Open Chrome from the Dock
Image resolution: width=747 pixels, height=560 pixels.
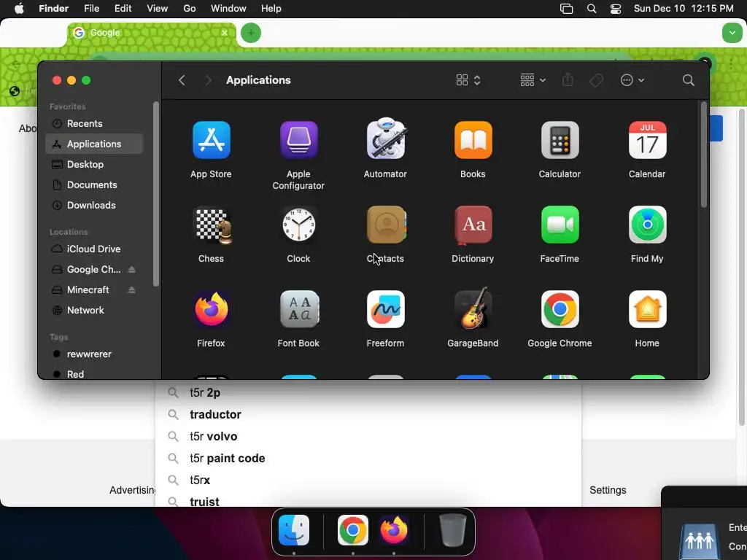pos(353,530)
